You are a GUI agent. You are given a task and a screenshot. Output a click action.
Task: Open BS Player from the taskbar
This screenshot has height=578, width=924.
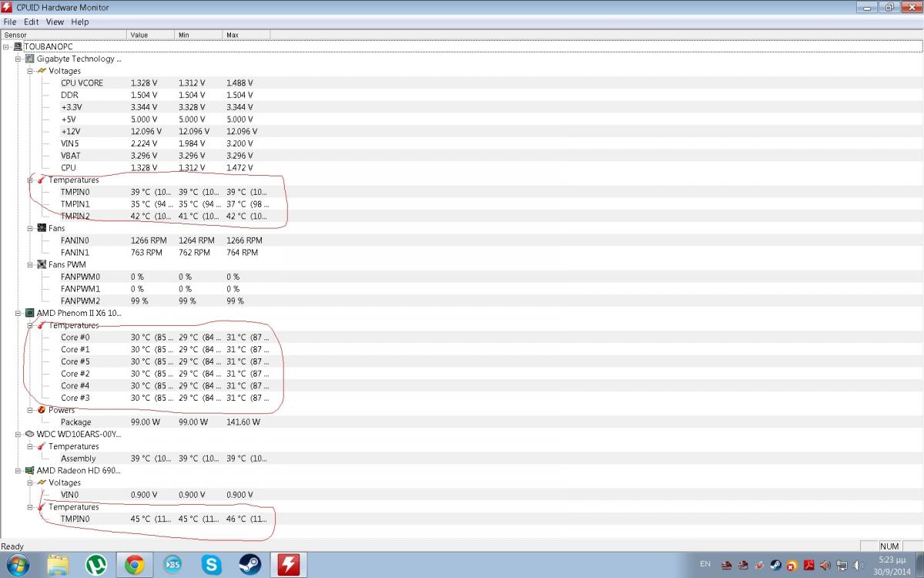point(173,565)
